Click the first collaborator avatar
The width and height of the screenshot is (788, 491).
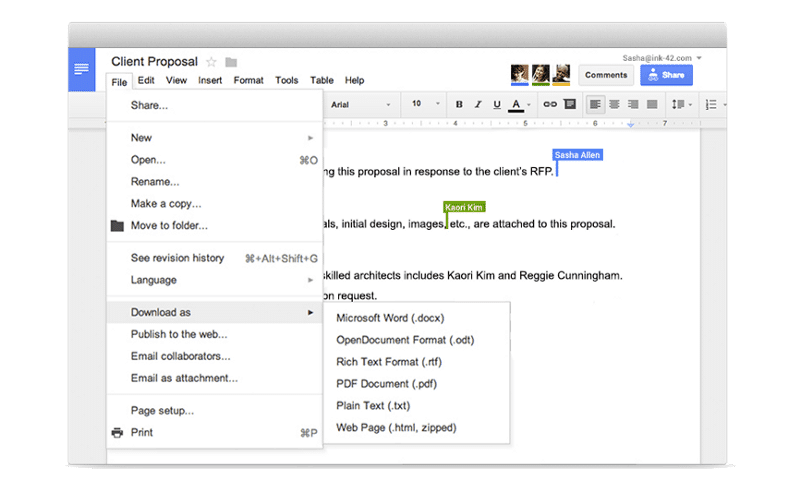[520, 74]
